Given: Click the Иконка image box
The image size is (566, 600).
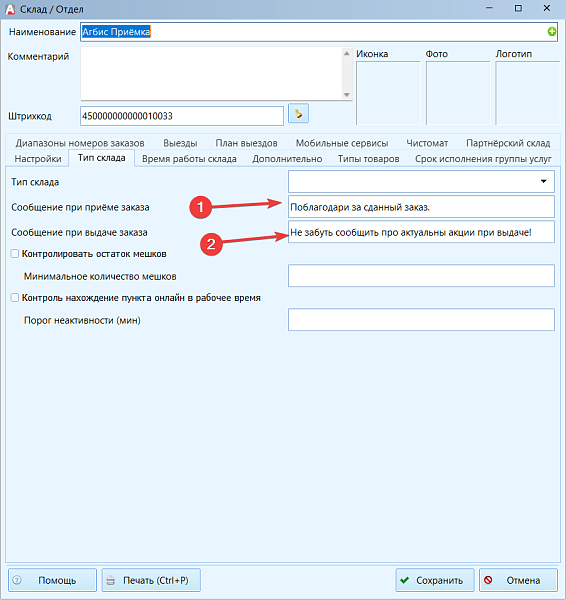Looking at the screenshot, I should (388, 93).
